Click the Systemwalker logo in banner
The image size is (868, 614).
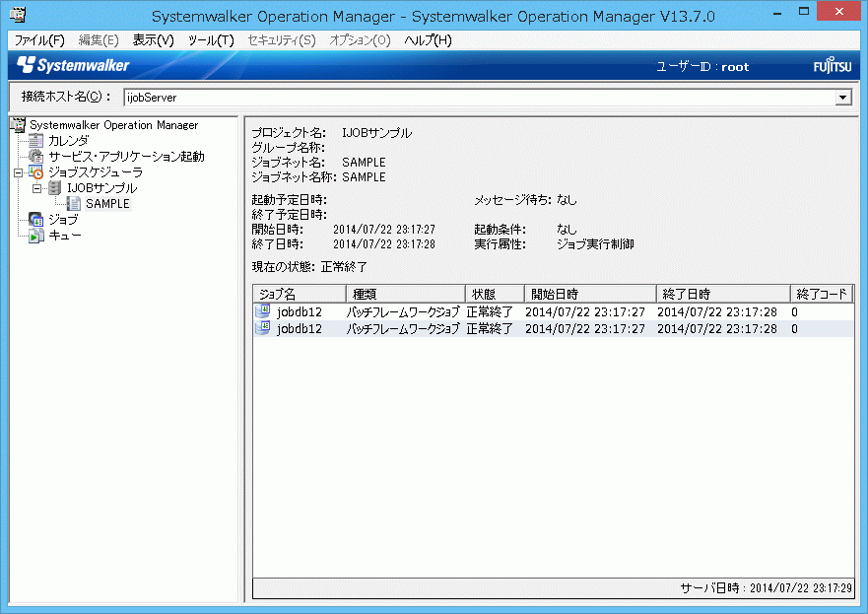pos(73,65)
